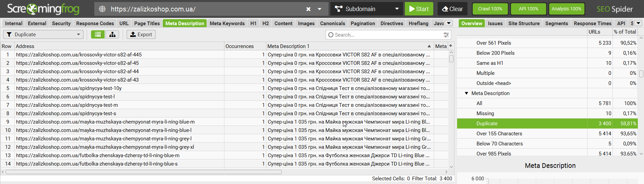Select Same as H1 filter row

(547, 63)
